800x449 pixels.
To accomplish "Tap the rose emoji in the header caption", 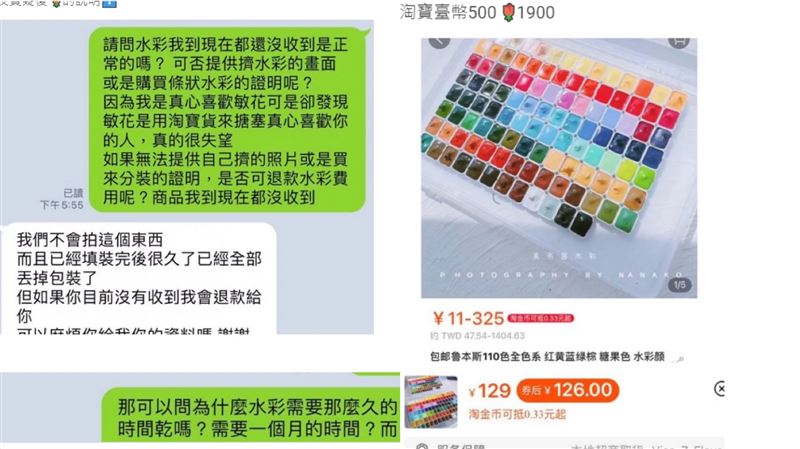I will 508,12.
